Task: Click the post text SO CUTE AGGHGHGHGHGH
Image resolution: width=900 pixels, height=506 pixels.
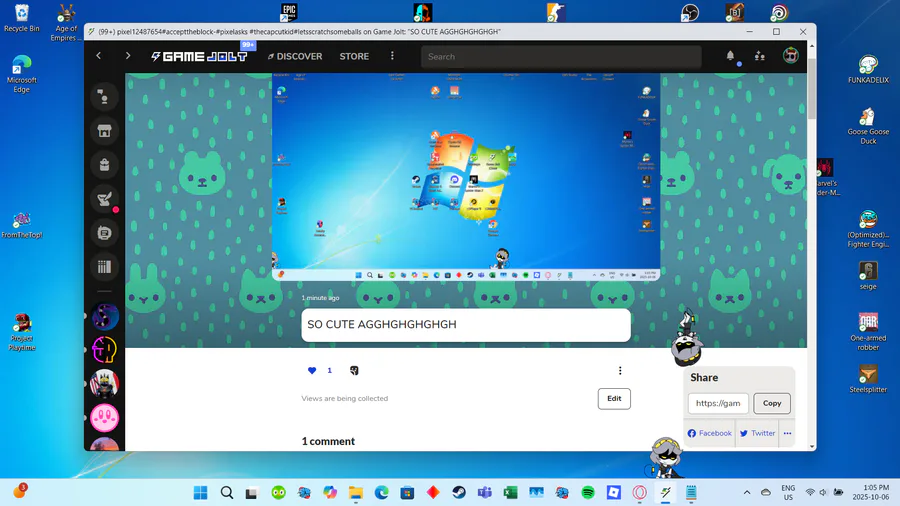Action: pyautogui.click(x=382, y=324)
